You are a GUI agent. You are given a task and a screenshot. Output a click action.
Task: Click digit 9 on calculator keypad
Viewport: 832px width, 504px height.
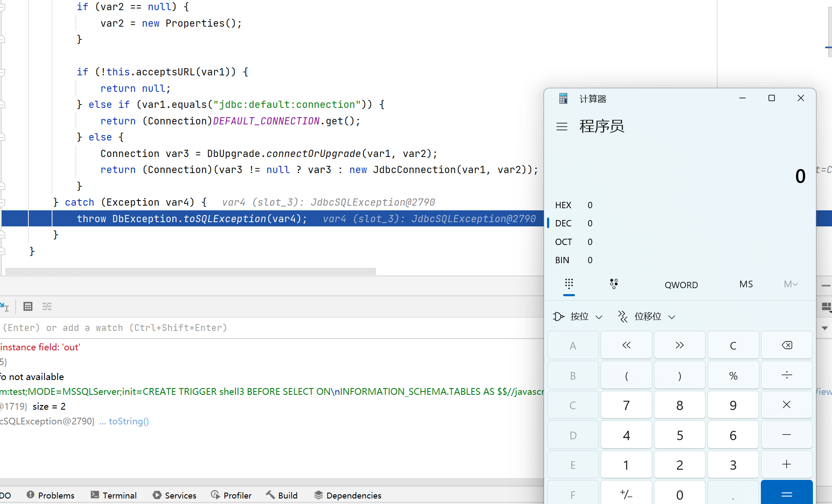tap(733, 405)
